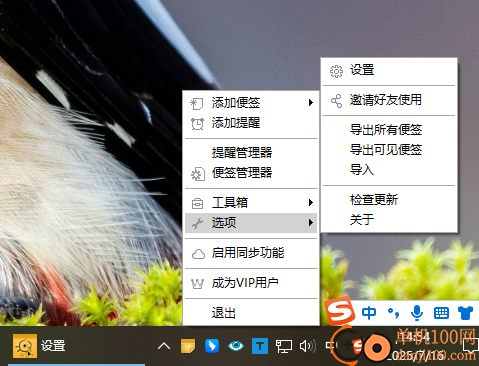The image size is (479, 366).
Task: Open Sogou skin shirt icon
Action: click(465, 313)
